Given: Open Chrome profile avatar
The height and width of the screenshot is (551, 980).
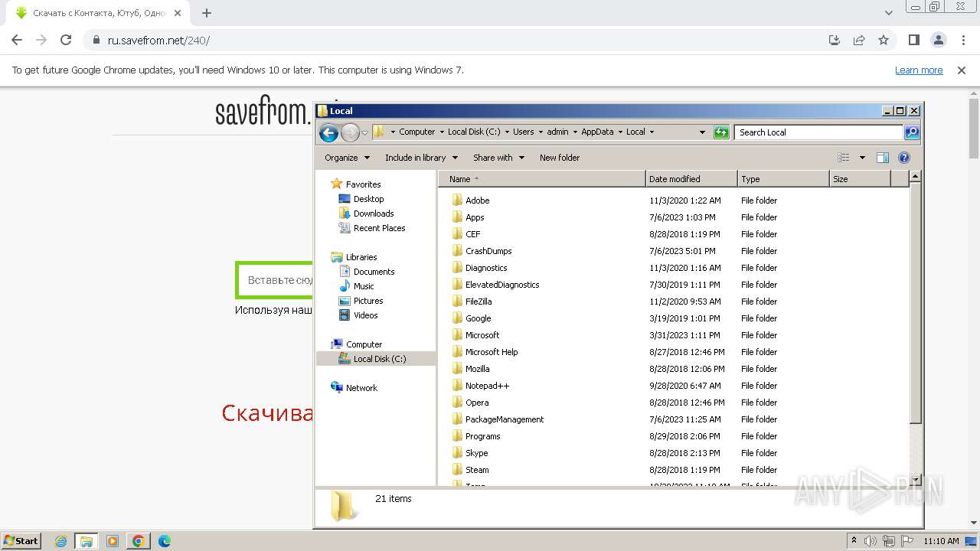Looking at the screenshot, I should pyautogui.click(x=939, y=40).
